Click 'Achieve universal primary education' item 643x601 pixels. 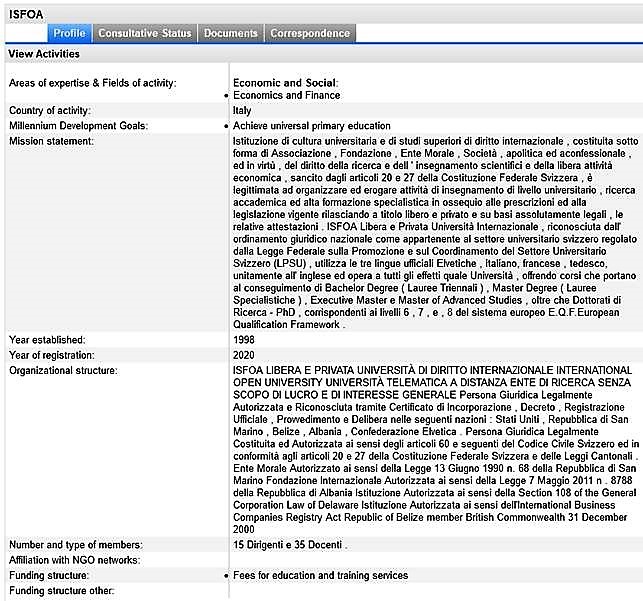pos(312,126)
